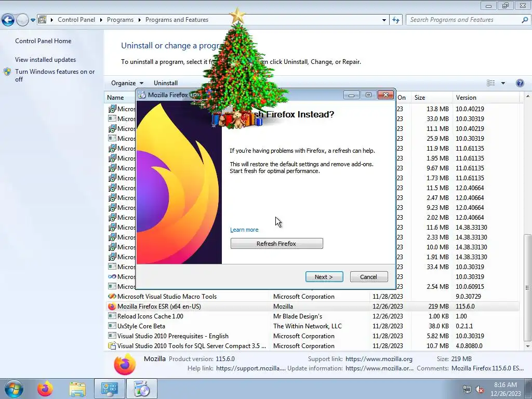Click the 10.0.60915 version cell

[470, 286]
